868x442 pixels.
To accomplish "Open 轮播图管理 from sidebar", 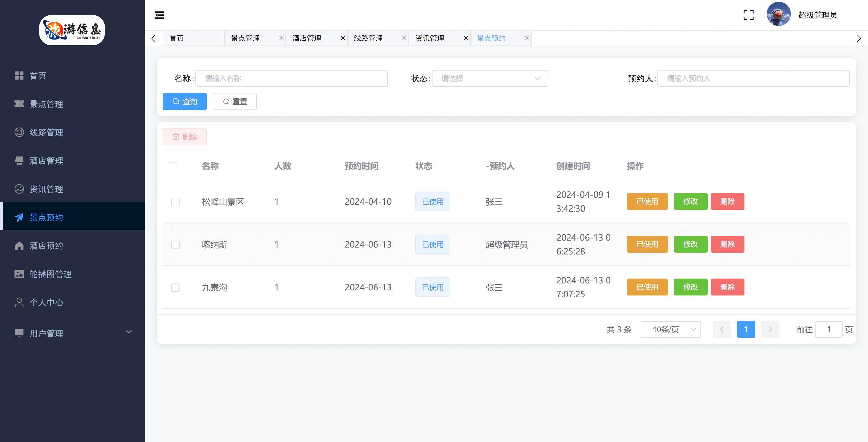I will (x=50, y=274).
